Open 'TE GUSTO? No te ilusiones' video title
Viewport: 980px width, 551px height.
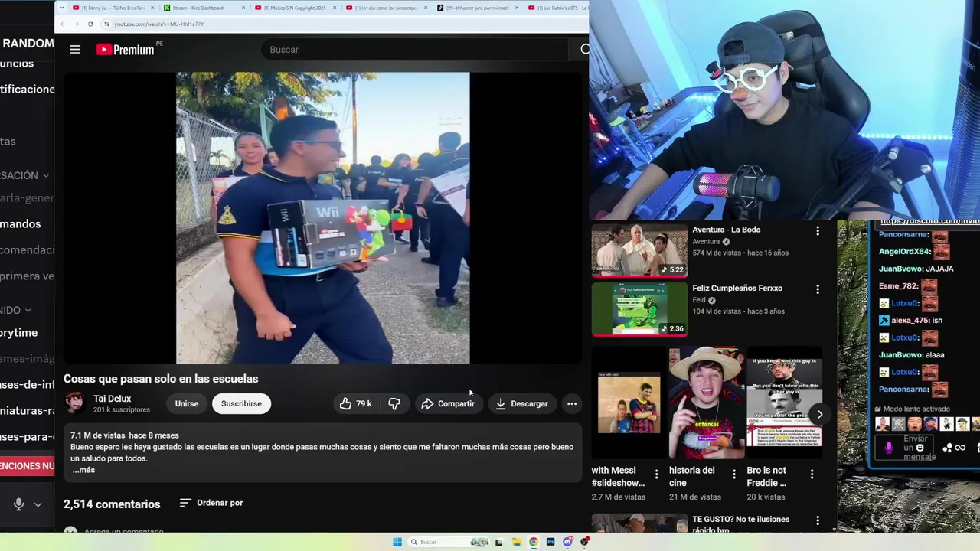(740, 524)
